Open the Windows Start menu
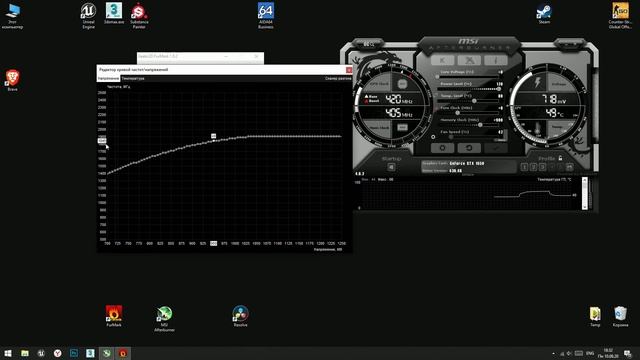The image size is (640, 360). point(8,353)
